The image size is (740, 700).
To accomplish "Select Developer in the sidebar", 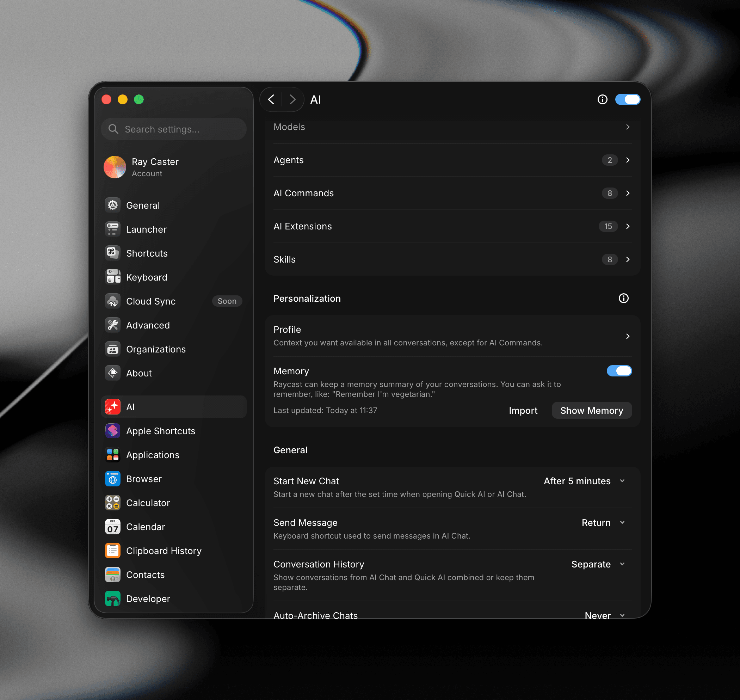I will coord(173,598).
